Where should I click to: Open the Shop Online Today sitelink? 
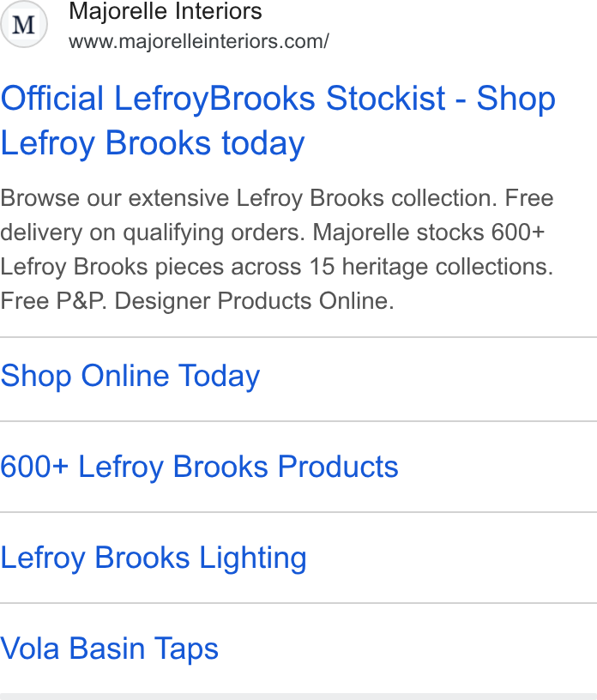[x=130, y=376]
